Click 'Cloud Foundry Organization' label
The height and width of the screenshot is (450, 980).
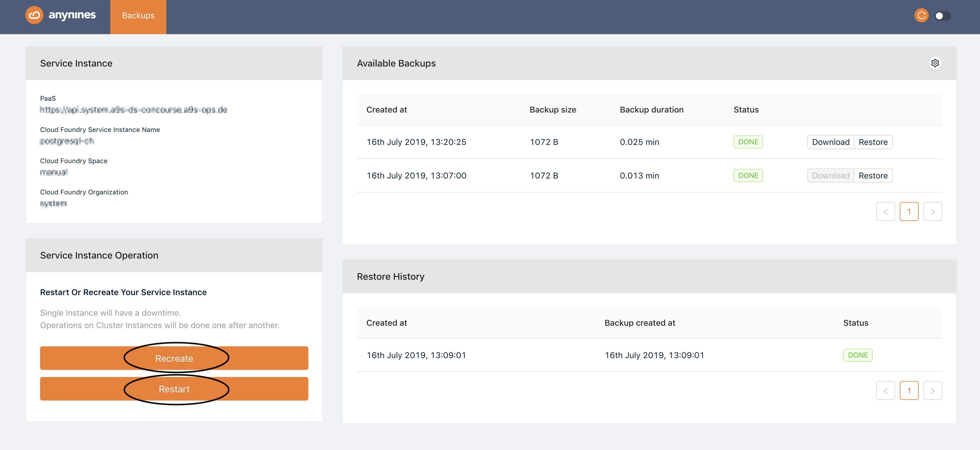[x=84, y=192]
